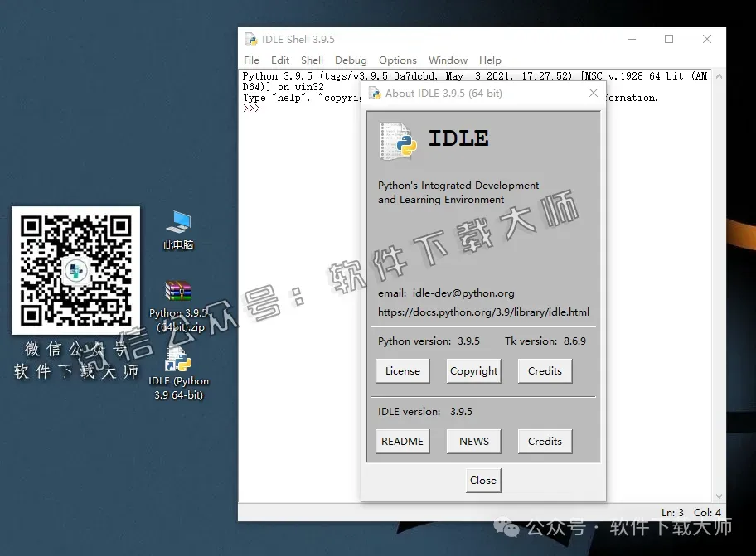The width and height of the screenshot is (756, 556).
Task: Click the IDLE Shell title bar icon
Action: (251, 39)
